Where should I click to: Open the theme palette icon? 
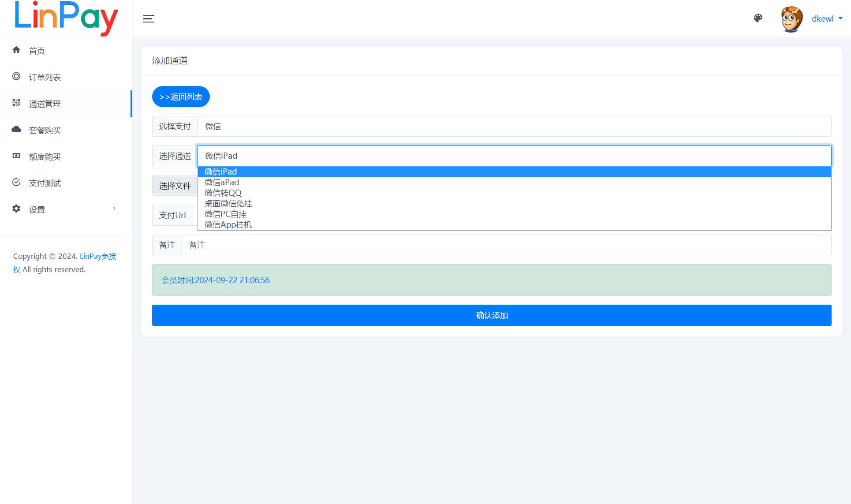click(x=758, y=18)
